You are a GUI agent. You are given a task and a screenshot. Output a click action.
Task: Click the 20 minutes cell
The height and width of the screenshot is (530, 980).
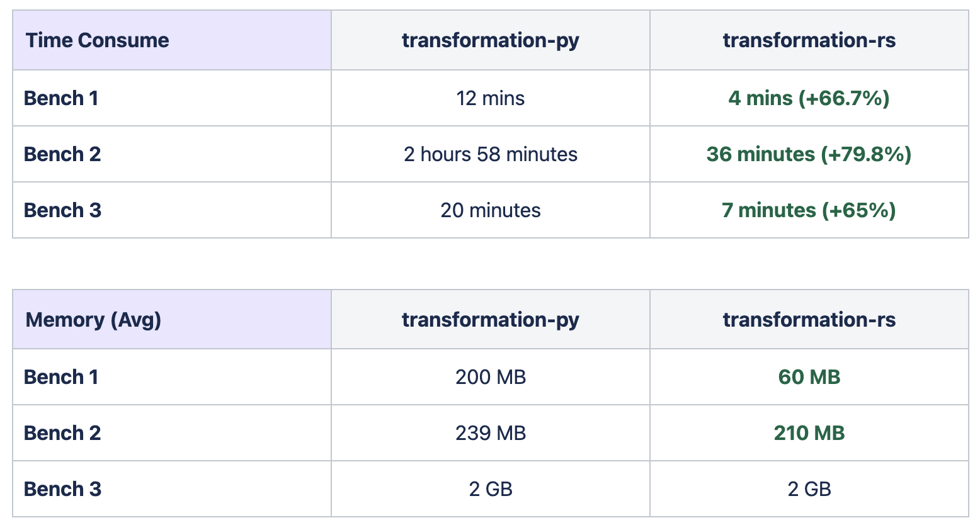pyautogui.click(x=490, y=210)
